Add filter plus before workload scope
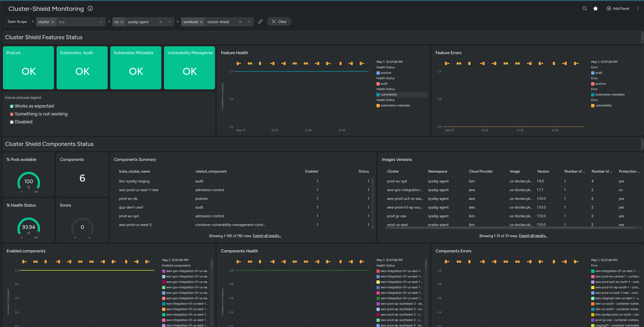Screen dimensions: 644x327 tap(178, 22)
